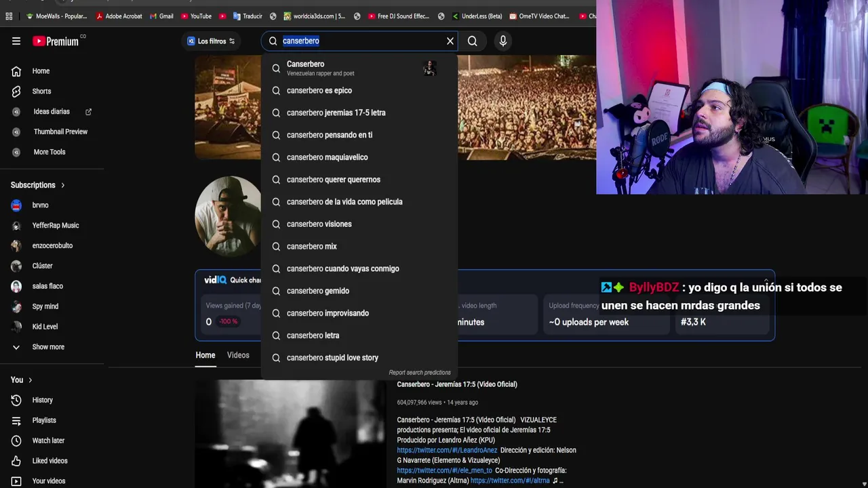Select suggestion canserbero querer querernos
Screen dimensions: 868x488
point(359,180)
